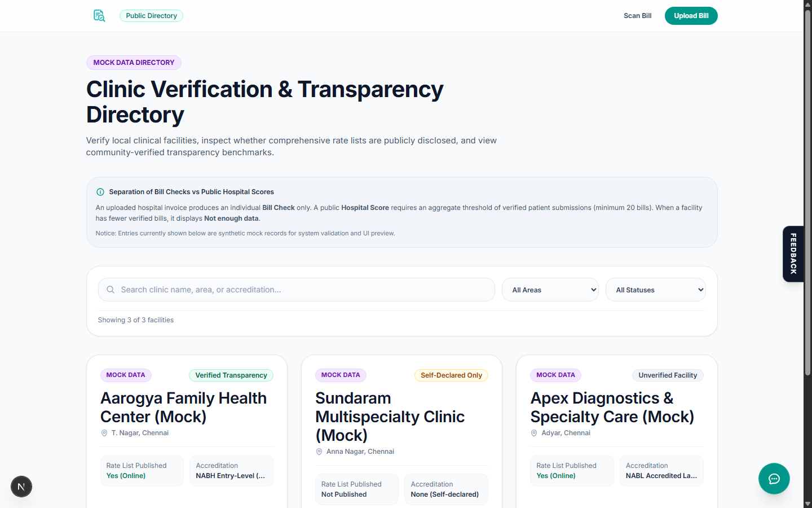Click Aarogya's 'Yes (Online)' rate list value
The width and height of the screenshot is (812, 508).
coord(126,476)
